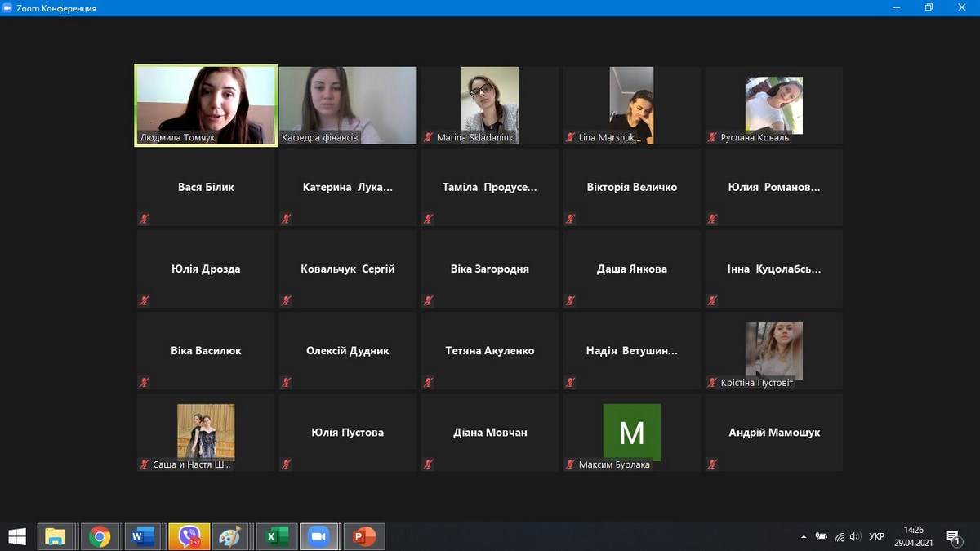
Task: Open File Explorer from the taskbar
Action: [56, 536]
